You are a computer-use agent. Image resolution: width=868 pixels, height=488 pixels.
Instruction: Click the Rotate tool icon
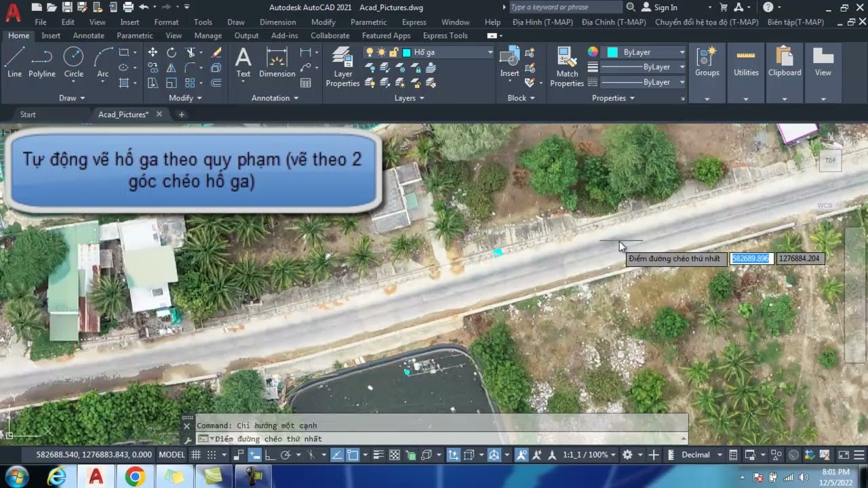click(172, 52)
